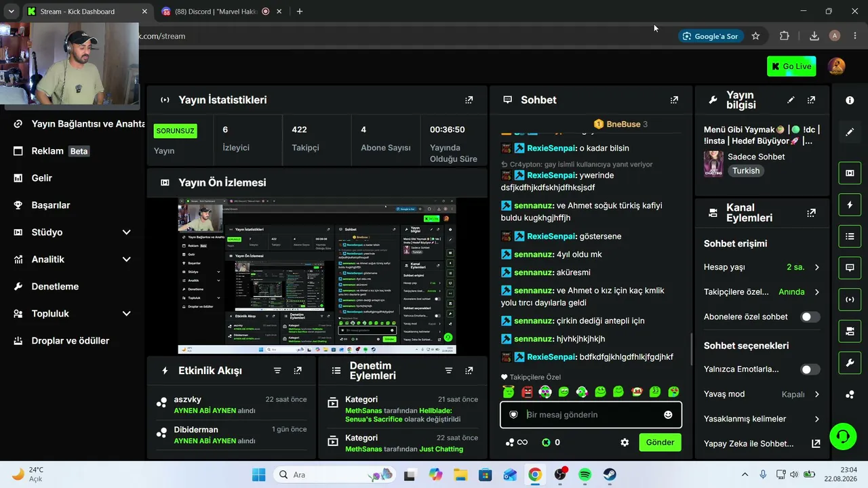Open filter options for Etkinlik Akışı
This screenshot has width=868, height=488.
(x=277, y=371)
